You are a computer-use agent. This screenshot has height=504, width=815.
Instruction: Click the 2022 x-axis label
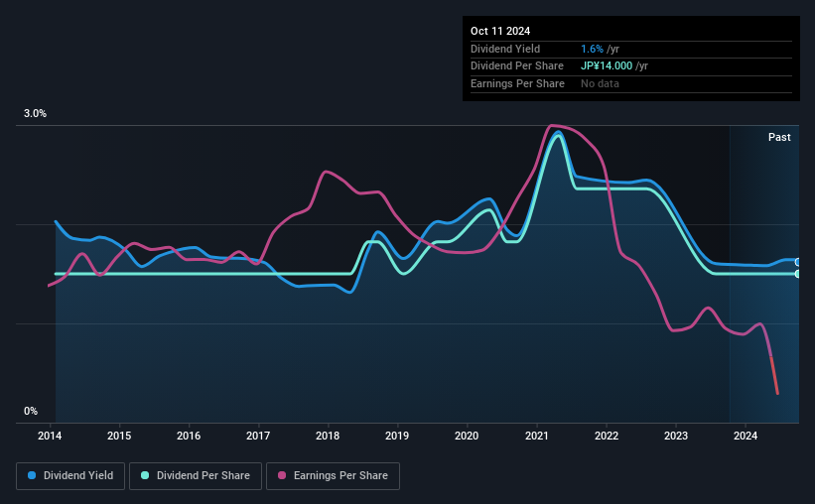(607, 436)
